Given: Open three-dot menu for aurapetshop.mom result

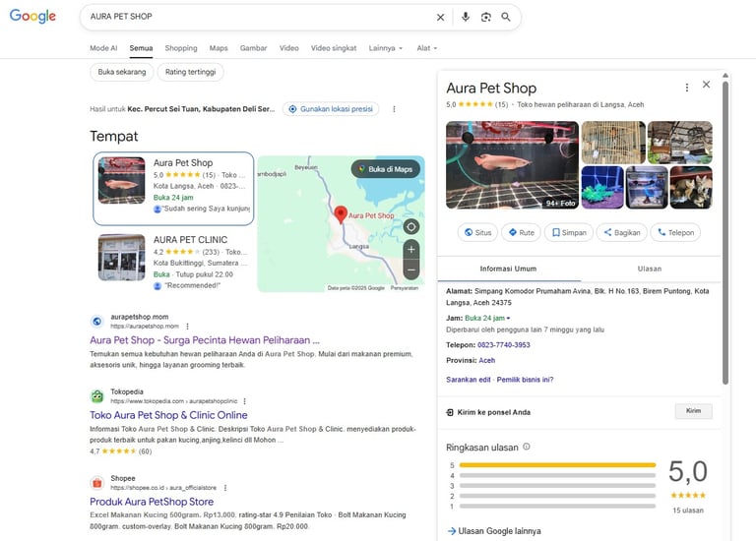Looking at the screenshot, I should click(x=188, y=327).
